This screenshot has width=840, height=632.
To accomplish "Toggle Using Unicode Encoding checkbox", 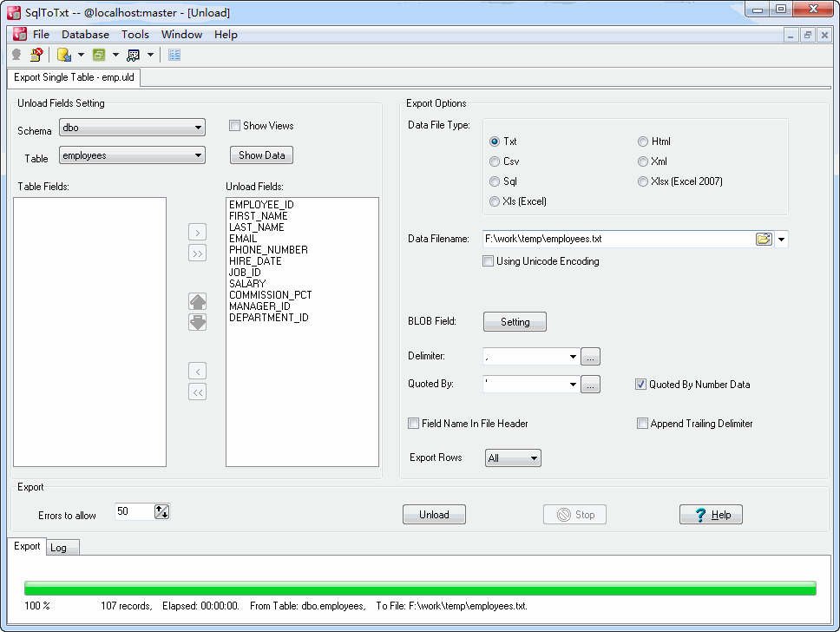I will [x=488, y=261].
